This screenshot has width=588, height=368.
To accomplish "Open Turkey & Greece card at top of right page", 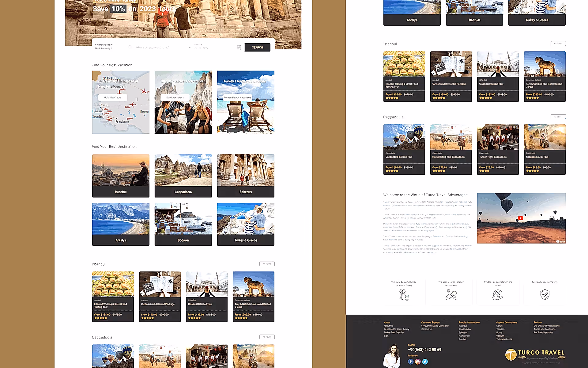I will pyautogui.click(x=537, y=13).
